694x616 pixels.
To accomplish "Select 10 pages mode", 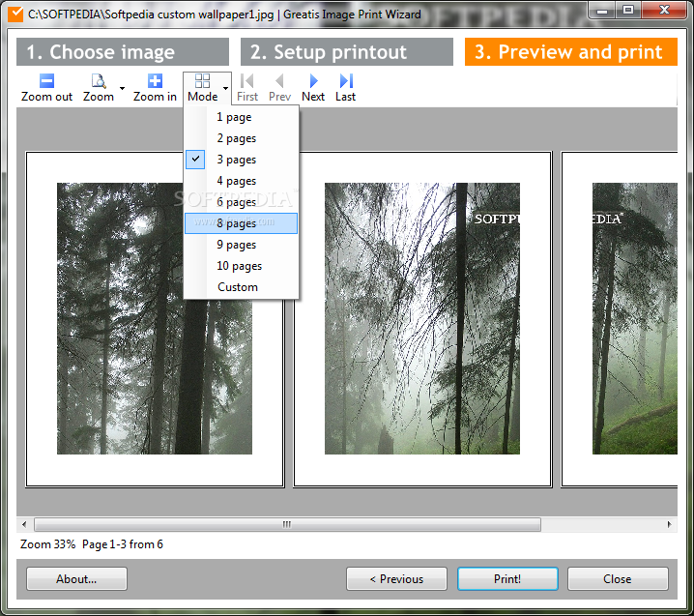I will pyautogui.click(x=242, y=266).
